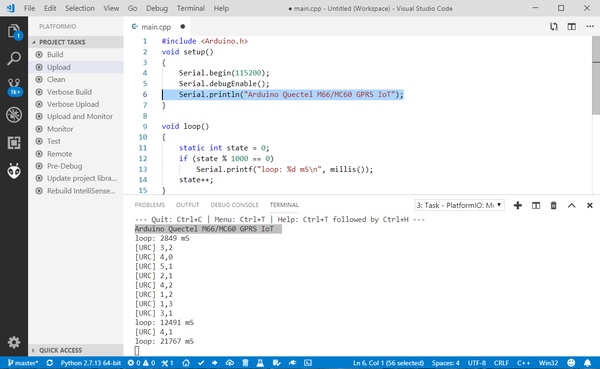
Task: Click the editor vertical scrollbar thumb
Action: pos(596,75)
